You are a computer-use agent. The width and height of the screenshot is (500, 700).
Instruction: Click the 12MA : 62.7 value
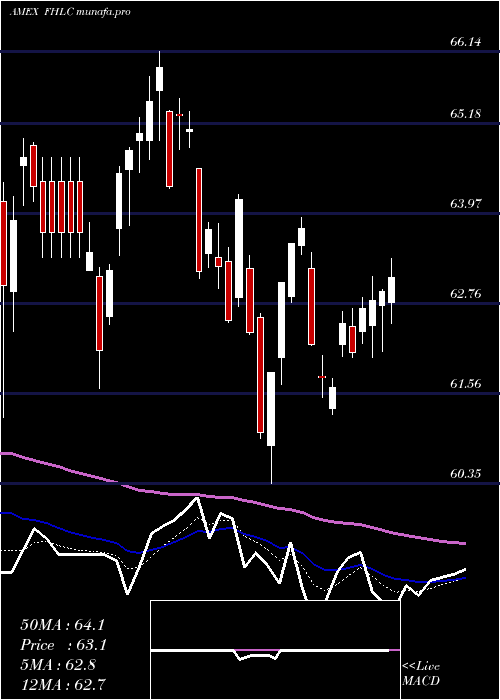62,684
